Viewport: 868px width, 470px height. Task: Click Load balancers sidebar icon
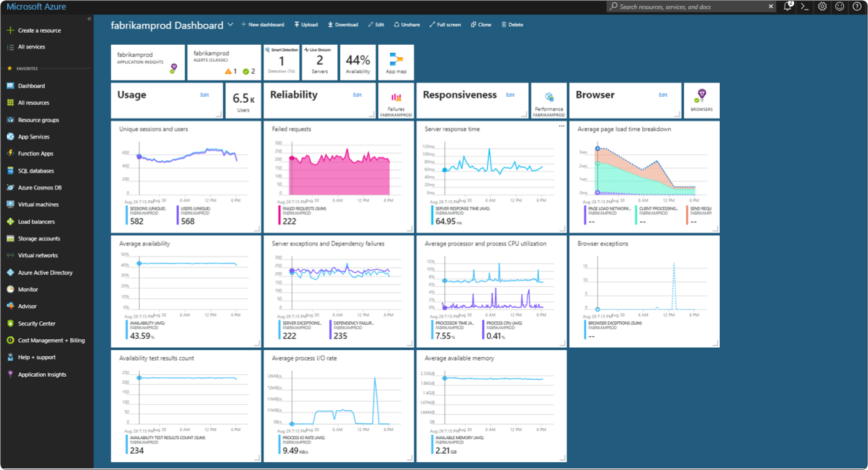pos(10,221)
